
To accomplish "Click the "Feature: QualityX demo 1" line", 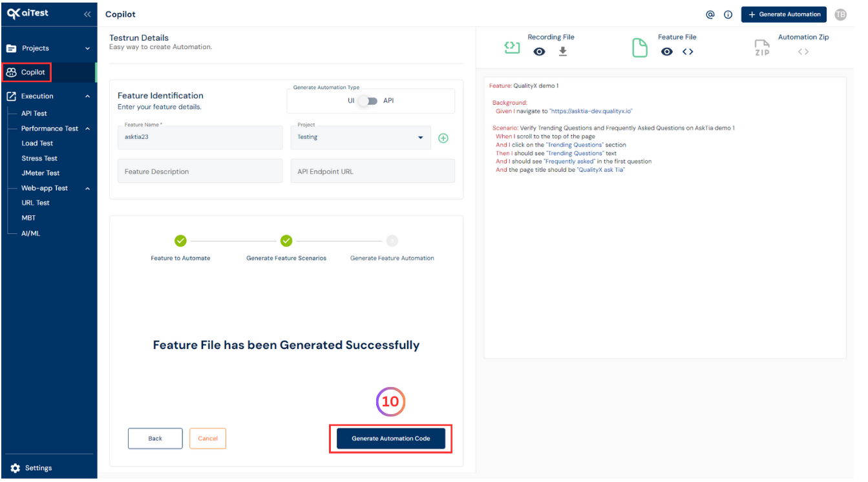I will [x=524, y=86].
